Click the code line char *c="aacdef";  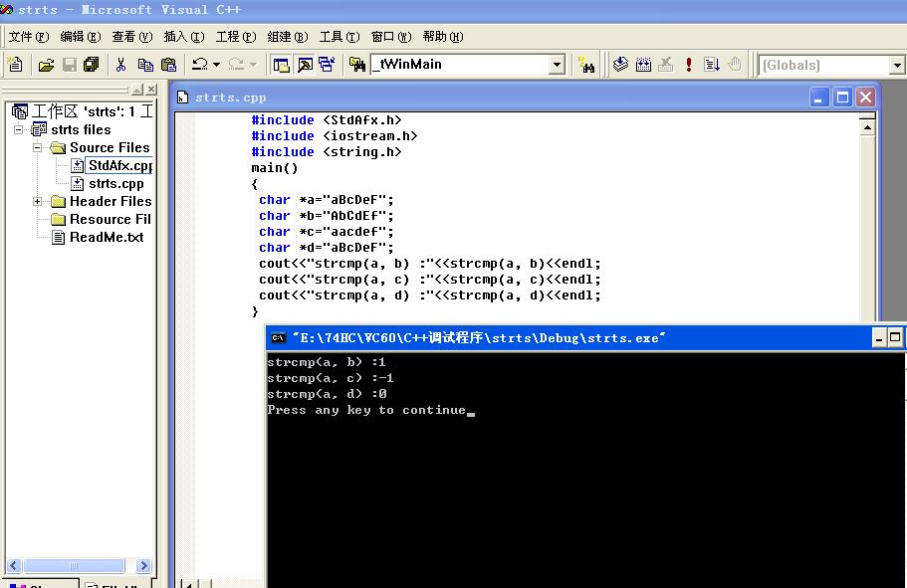(x=327, y=231)
